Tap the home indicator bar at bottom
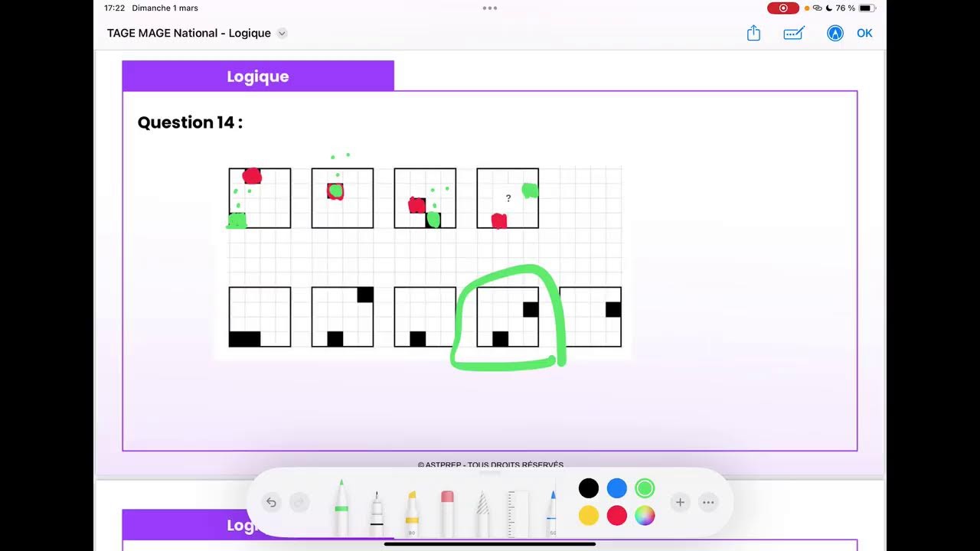 coord(490,544)
